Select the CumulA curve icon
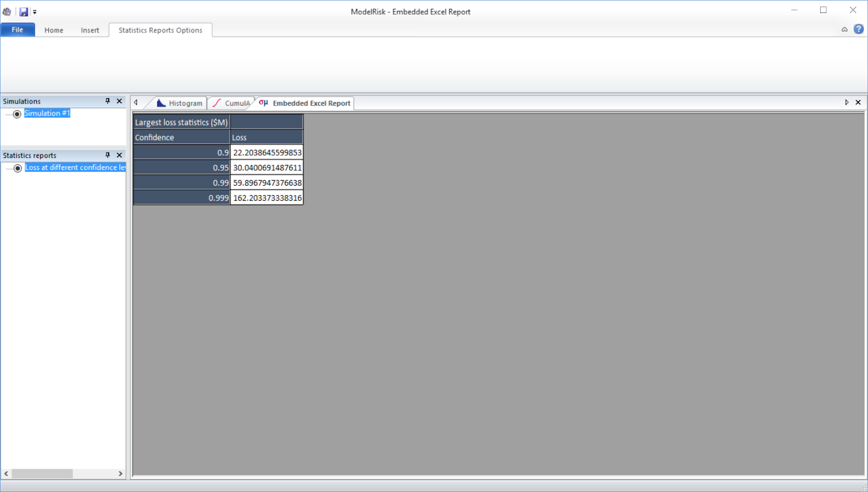 click(x=216, y=102)
